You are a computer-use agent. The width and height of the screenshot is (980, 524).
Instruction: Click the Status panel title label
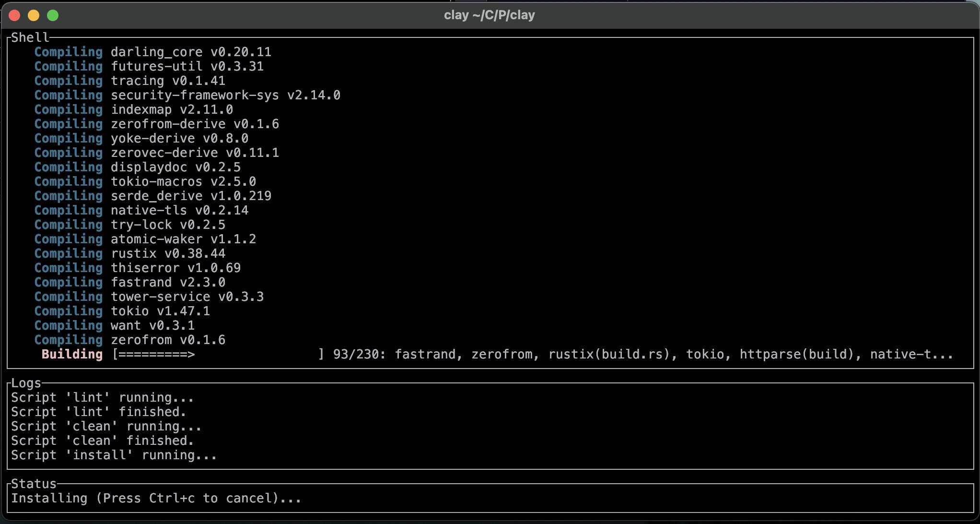click(x=34, y=484)
